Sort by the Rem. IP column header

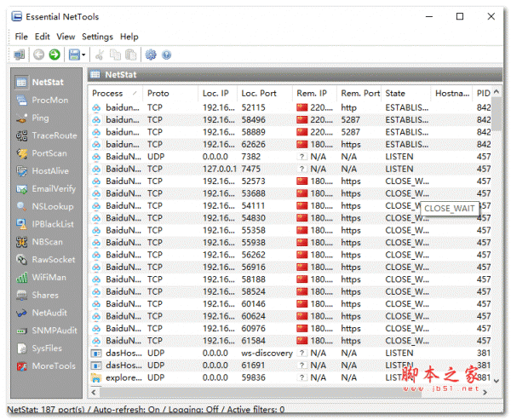314,93
